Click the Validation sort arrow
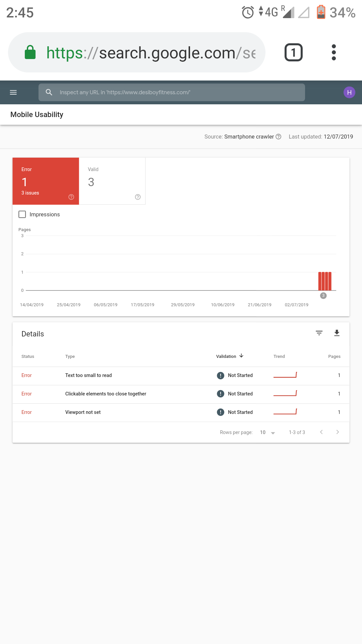Image resolution: width=362 pixels, height=644 pixels. point(241,356)
